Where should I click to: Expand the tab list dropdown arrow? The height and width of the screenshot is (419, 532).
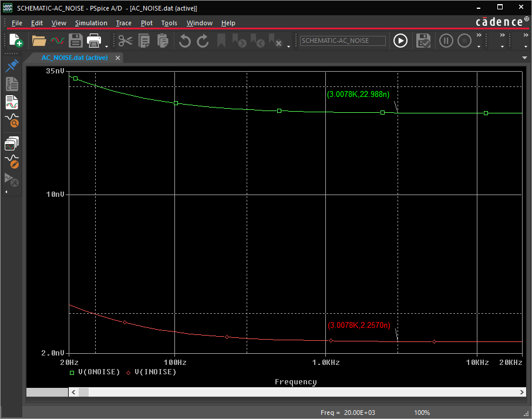(524, 58)
